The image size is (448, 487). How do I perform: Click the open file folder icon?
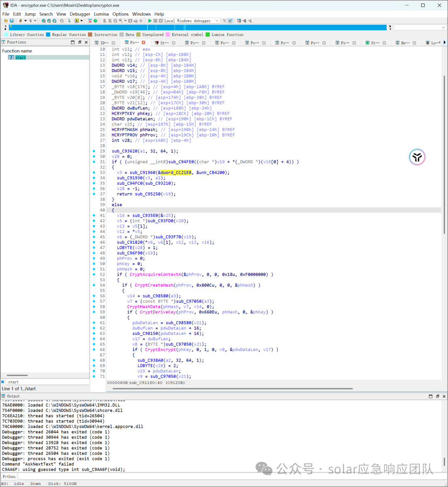6,21
